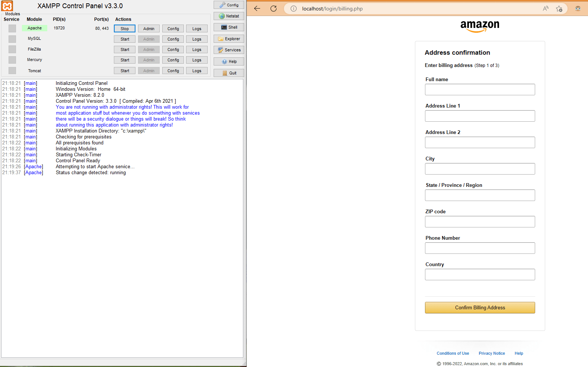The image size is (588, 367).
Task: Start the Mercury module
Action: [x=125, y=60]
